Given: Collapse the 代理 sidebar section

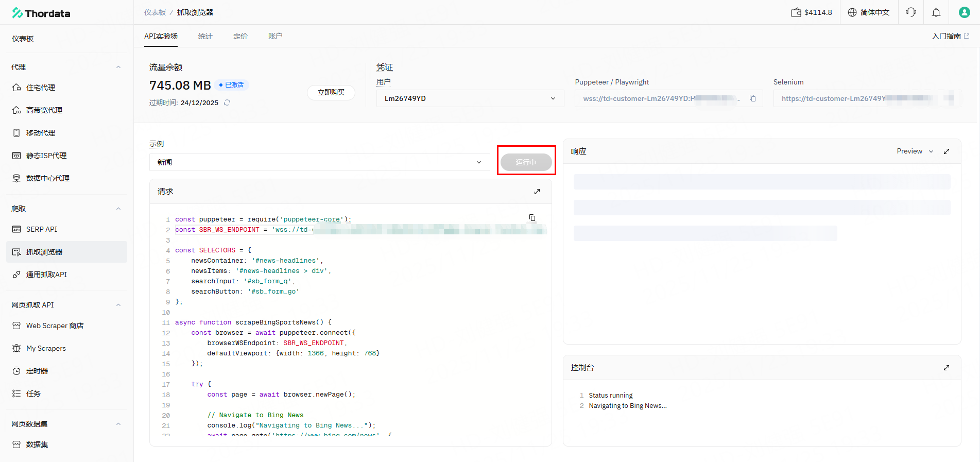Looking at the screenshot, I should 118,67.
